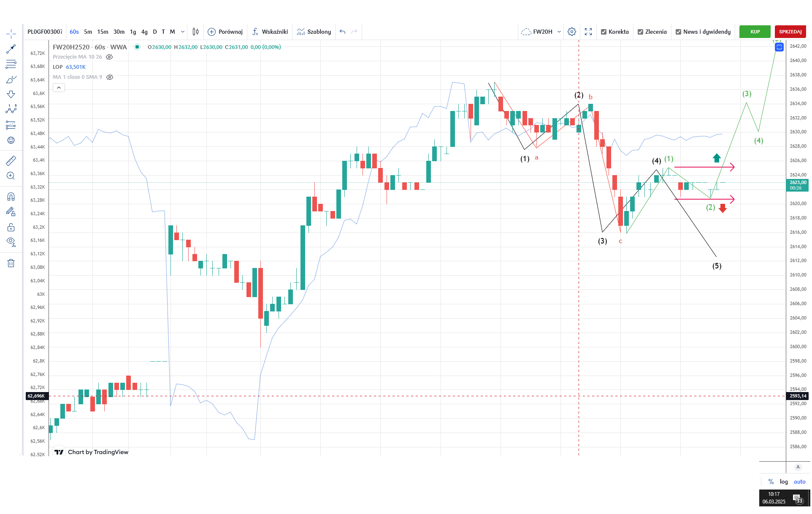Open the FW20H layout cloud menu
This screenshot has width=812, height=514.
[537, 32]
